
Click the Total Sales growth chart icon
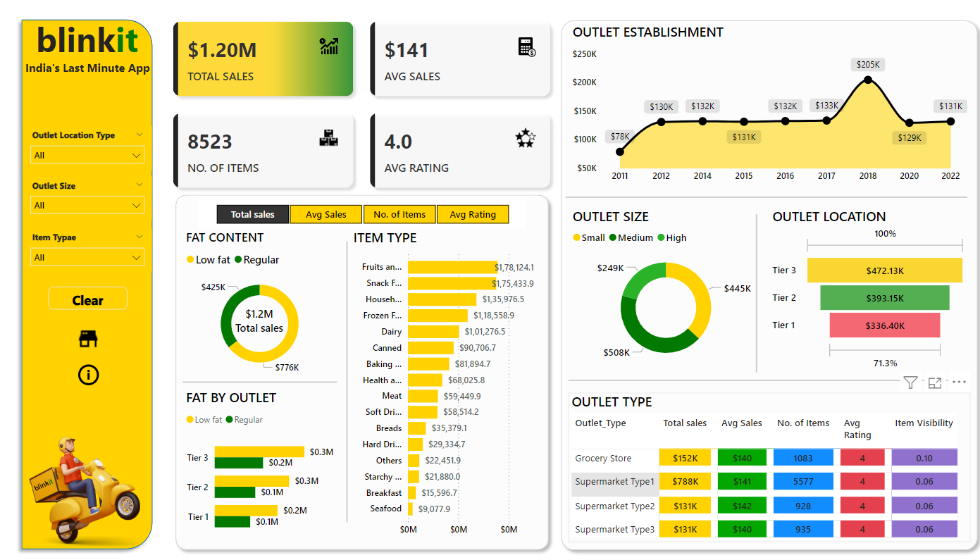pos(329,46)
